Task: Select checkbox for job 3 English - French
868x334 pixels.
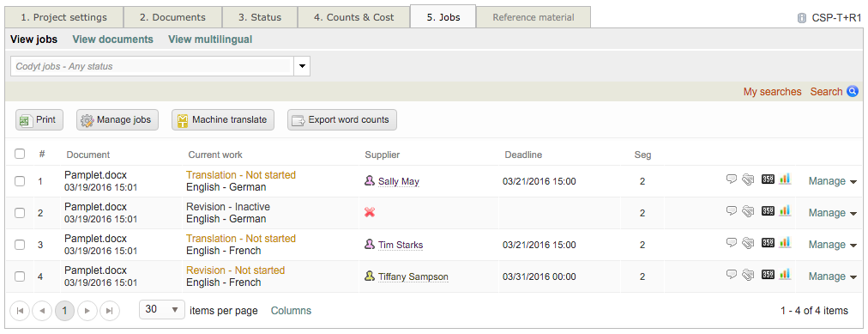Action: click(x=20, y=245)
